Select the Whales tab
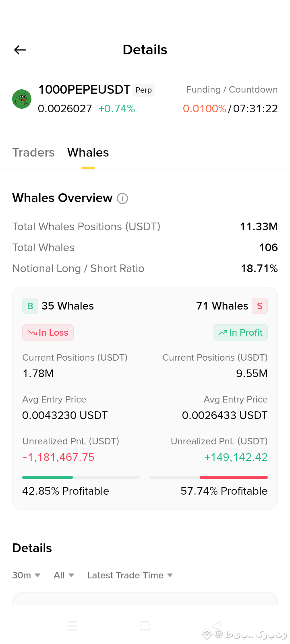Screen dimensions: 290x644 88,153
